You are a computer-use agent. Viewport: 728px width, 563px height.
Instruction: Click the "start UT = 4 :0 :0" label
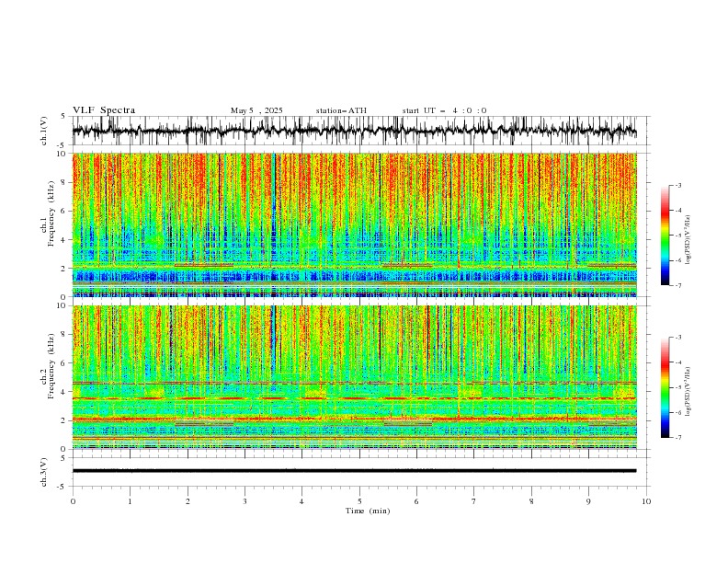[444, 110]
